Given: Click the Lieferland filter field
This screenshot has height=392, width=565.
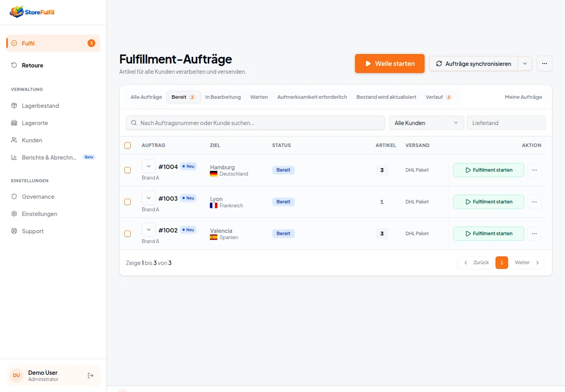Looking at the screenshot, I should coord(507,123).
